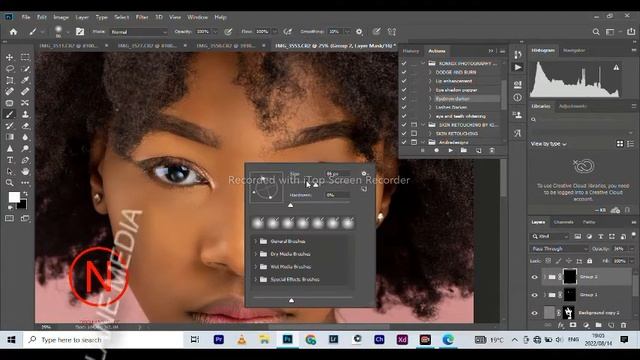Create a new action set folder

click(464, 151)
